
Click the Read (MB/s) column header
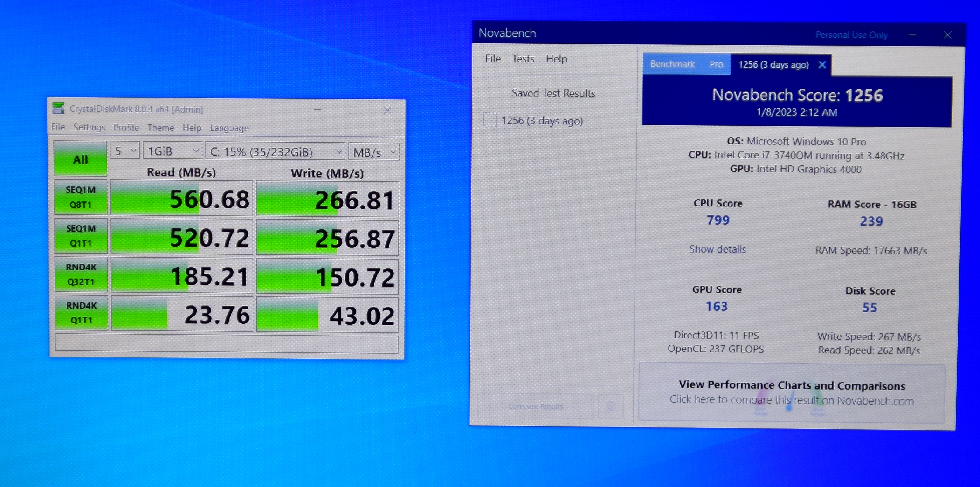(x=181, y=172)
